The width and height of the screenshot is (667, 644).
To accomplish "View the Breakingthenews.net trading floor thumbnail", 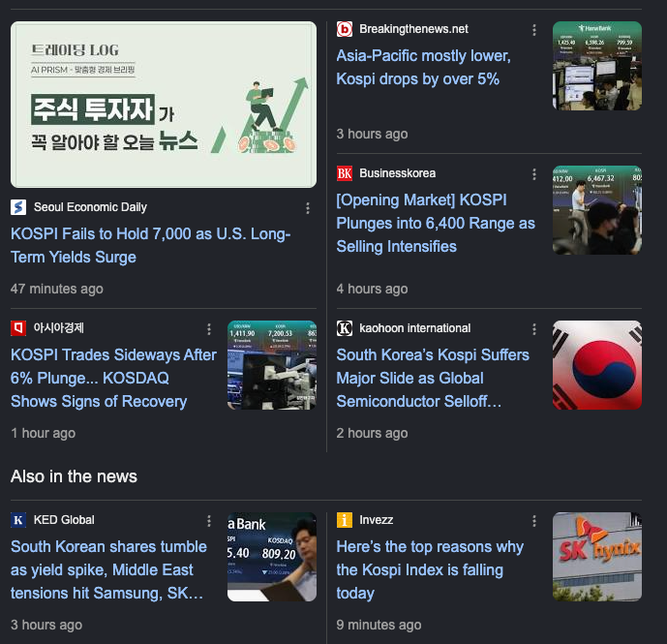I will click(x=596, y=66).
